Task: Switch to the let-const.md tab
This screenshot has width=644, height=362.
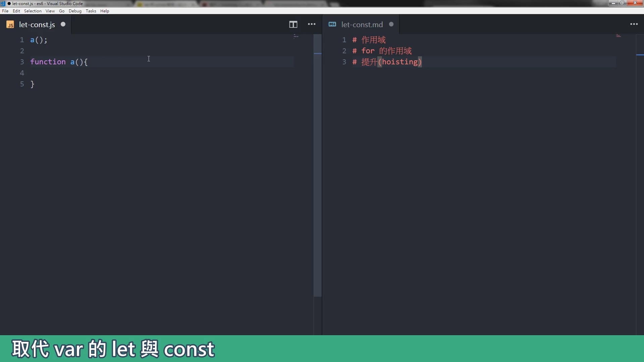Action: 362,24
